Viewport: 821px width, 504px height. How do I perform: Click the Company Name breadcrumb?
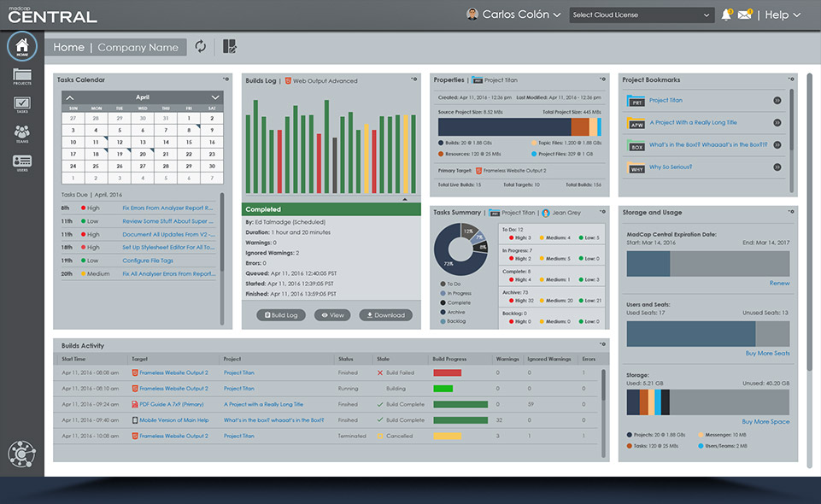coord(138,47)
